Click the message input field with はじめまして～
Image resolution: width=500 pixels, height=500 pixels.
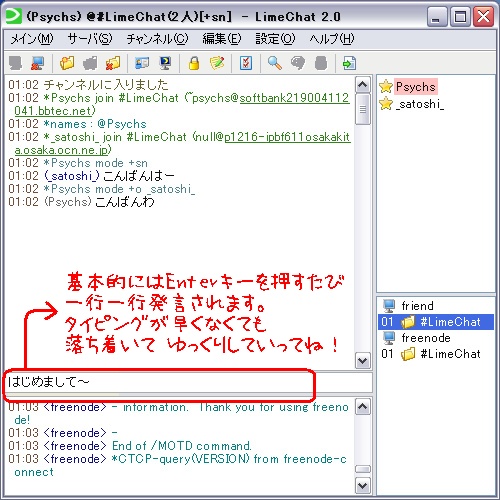tap(188, 382)
